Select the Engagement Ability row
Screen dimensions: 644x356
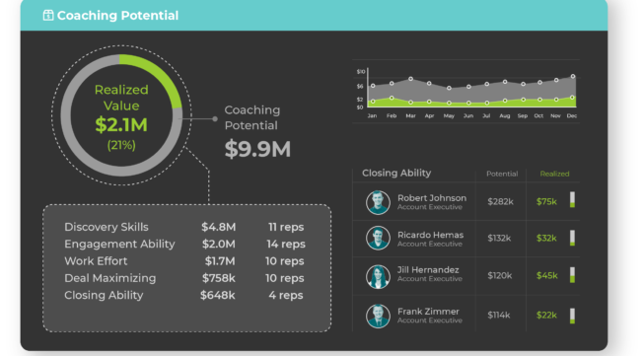(x=184, y=244)
